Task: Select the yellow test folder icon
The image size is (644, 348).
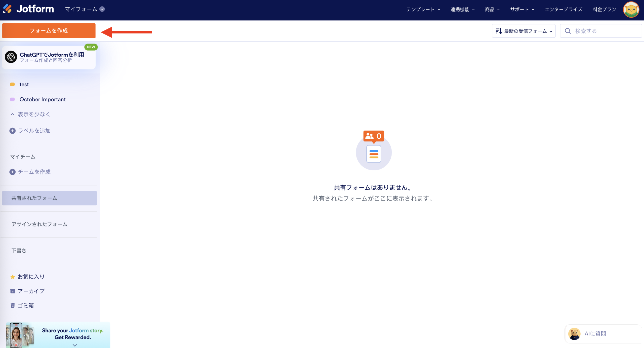Action: 13,84
